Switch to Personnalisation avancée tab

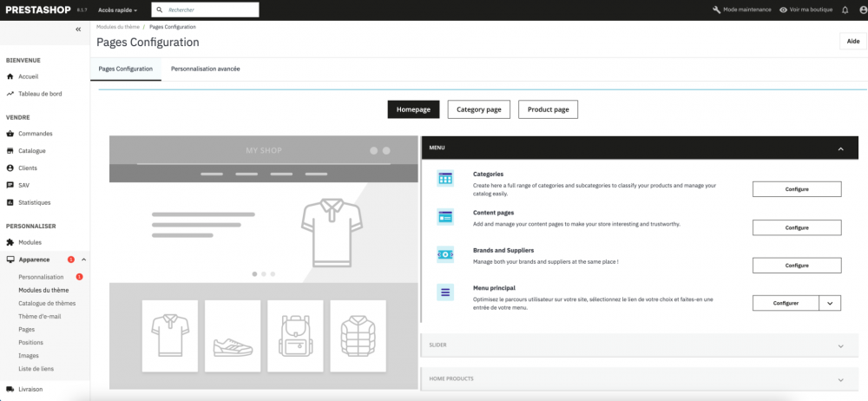[206, 69]
